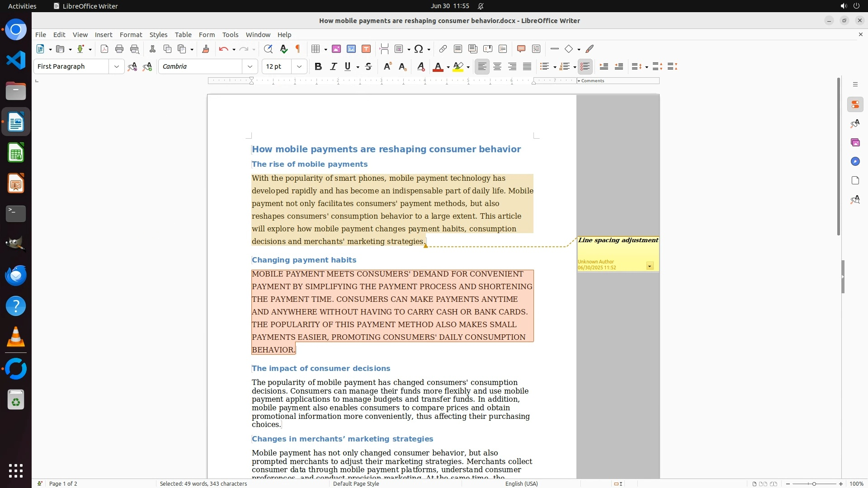Viewport: 868px width, 488px height.
Task: Click the Clone Formatting paintbrush icon
Action: [x=206, y=49]
